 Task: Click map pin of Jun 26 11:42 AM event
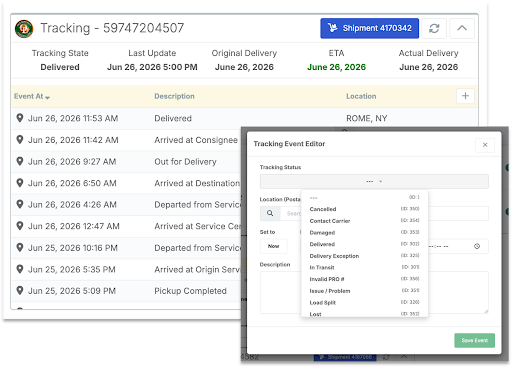pos(20,140)
